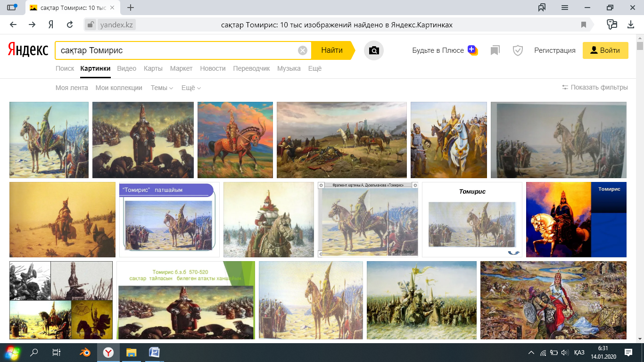
Task: Open the 'Томирис патшайым' slide thumbnail
Action: [169, 220]
